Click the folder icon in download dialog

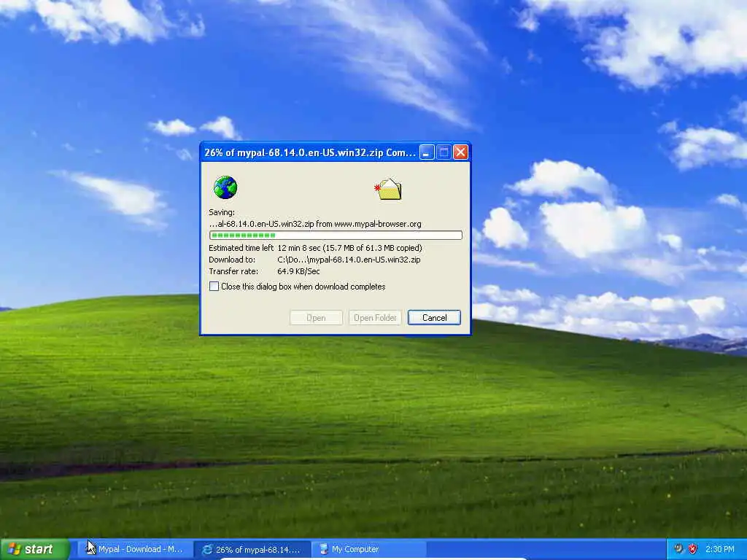click(x=388, y=189)
